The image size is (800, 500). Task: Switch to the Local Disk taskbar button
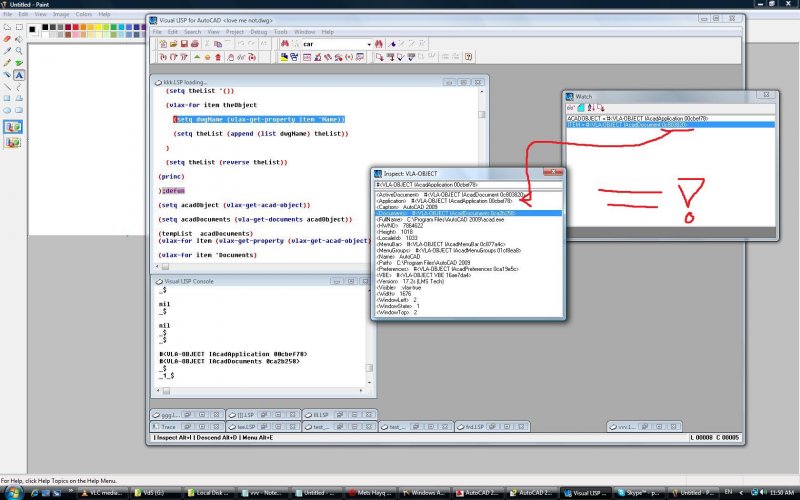209,493
